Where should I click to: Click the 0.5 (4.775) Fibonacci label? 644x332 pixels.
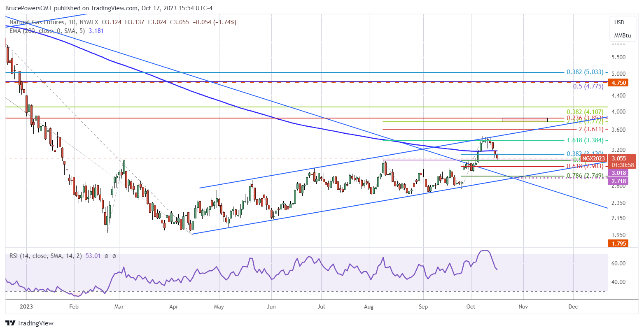click(588, 87)
